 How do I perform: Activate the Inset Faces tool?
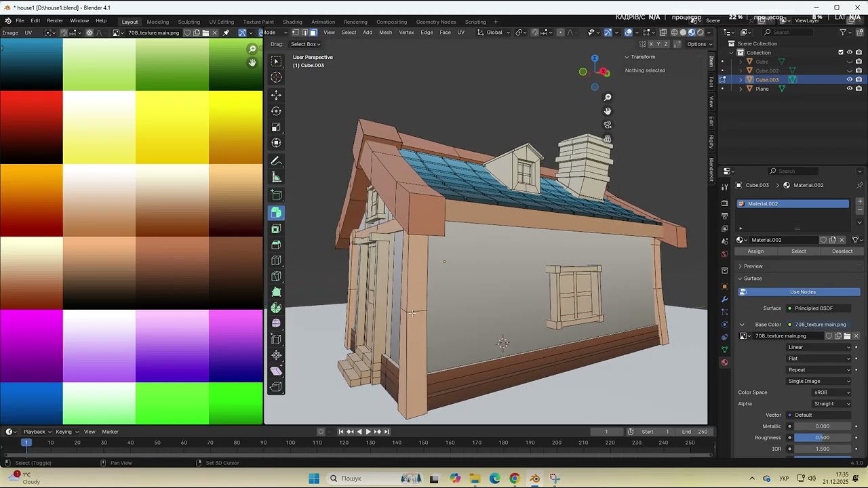[276, 229]
